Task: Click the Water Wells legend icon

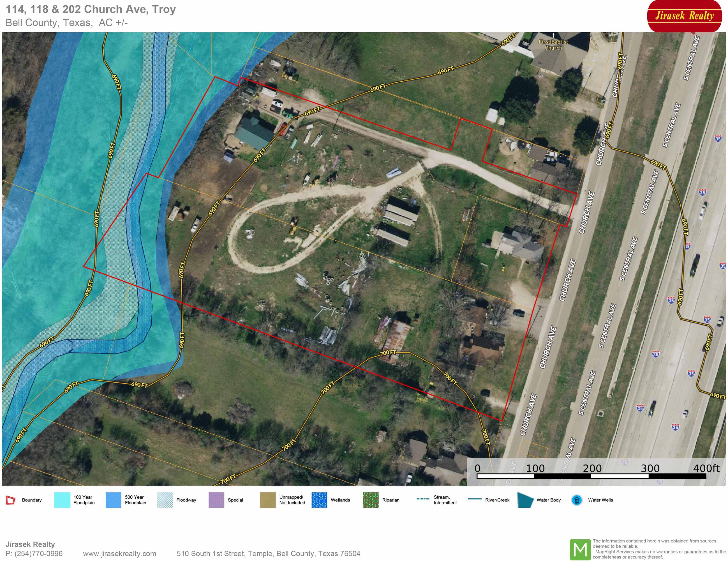Action: point(576,500)
